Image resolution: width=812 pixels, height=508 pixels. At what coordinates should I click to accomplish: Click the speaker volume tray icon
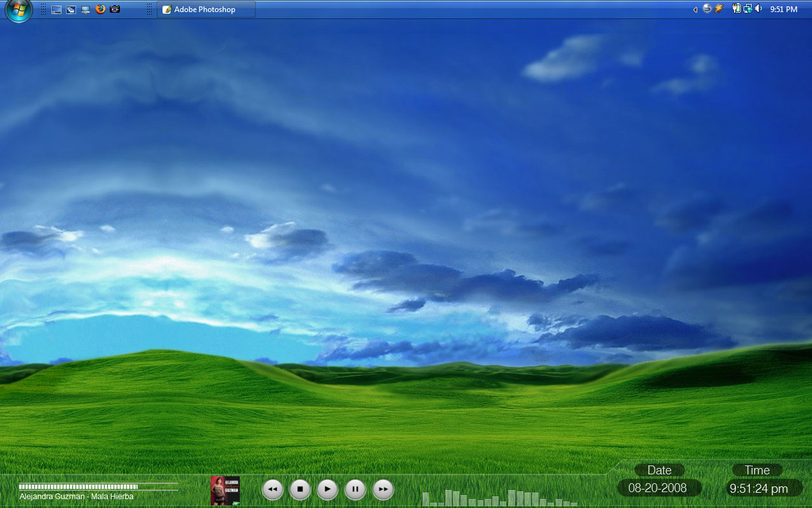pos(758,9)
